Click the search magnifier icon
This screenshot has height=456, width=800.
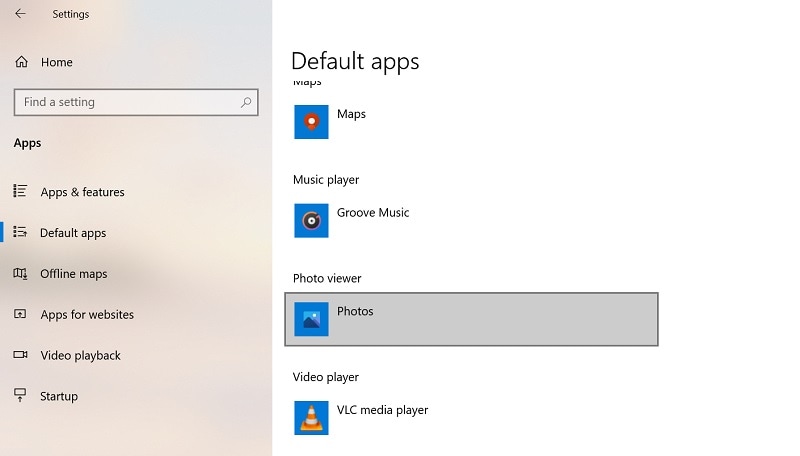tap(246, 102)
